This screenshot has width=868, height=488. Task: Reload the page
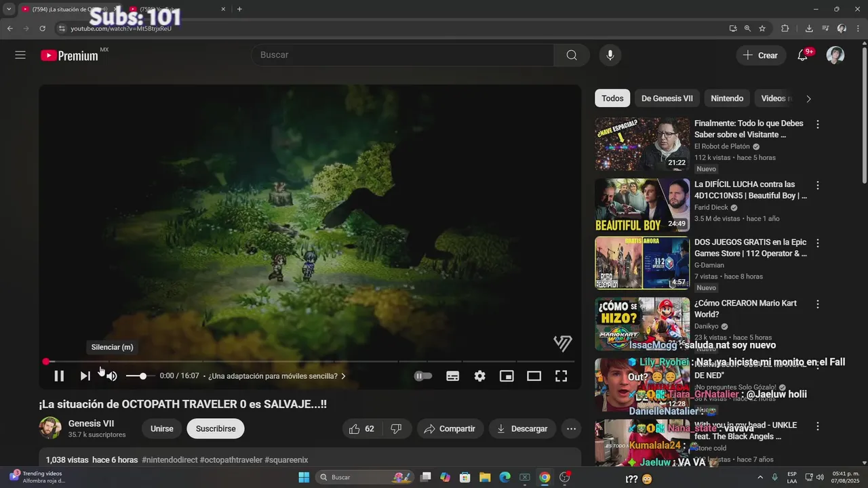click(42, 28)
